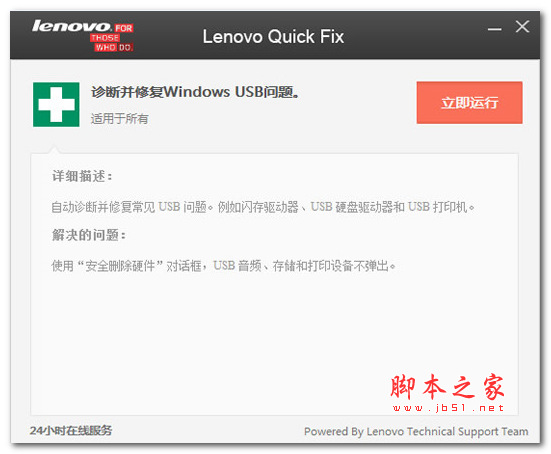Image resolution: width=551 pixels, height=454 pixels.
Task: Click the www.jb51.net watermark URL
Action: pos(448,408)
